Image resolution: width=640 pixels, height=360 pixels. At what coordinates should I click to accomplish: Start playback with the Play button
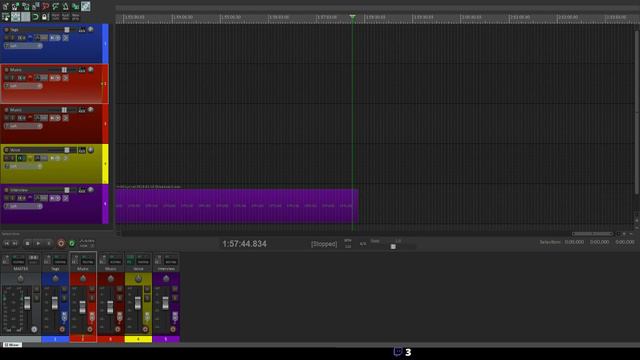(x=38, y=243)
